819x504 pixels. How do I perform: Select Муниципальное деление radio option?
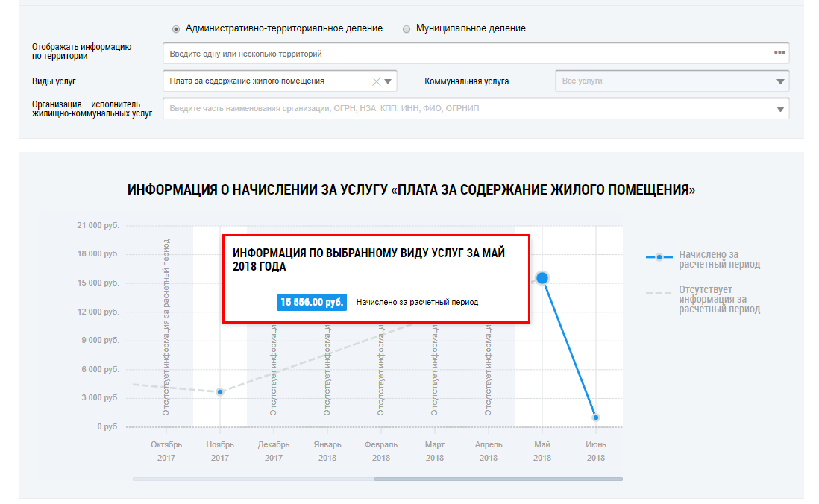click(x=407, y=29)
